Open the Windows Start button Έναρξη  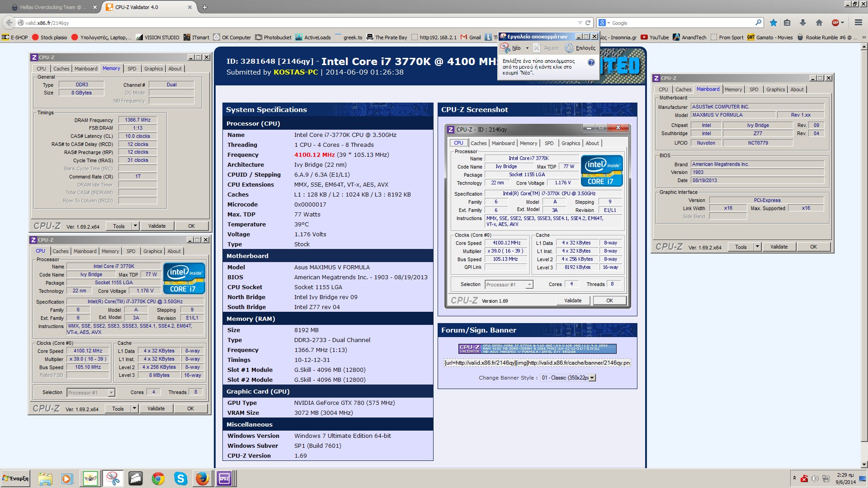click(x=15, y=479)
